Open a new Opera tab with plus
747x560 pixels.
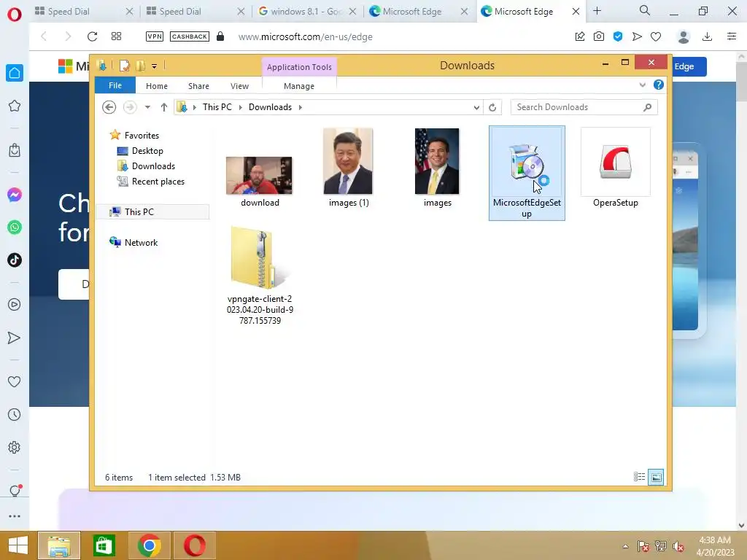[597, 10]
